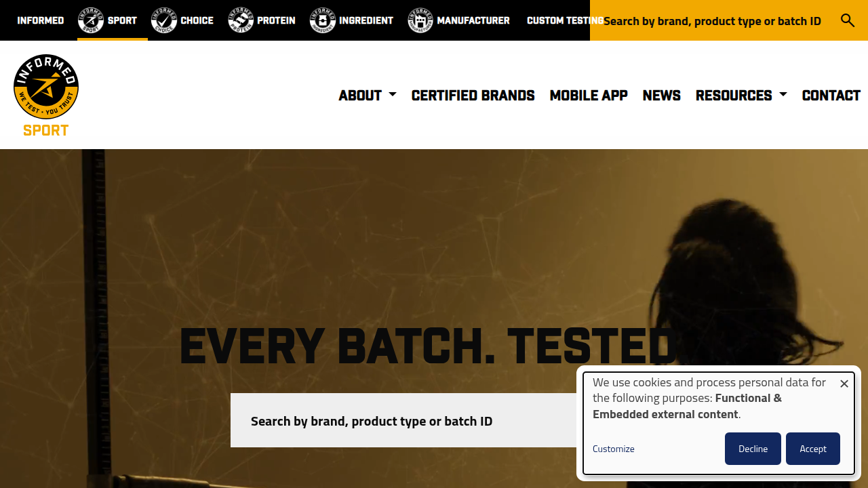This screenshot has height=488, width=868.
Task: Accept cookies in the consent popup
Action: [x=813, y=449]
